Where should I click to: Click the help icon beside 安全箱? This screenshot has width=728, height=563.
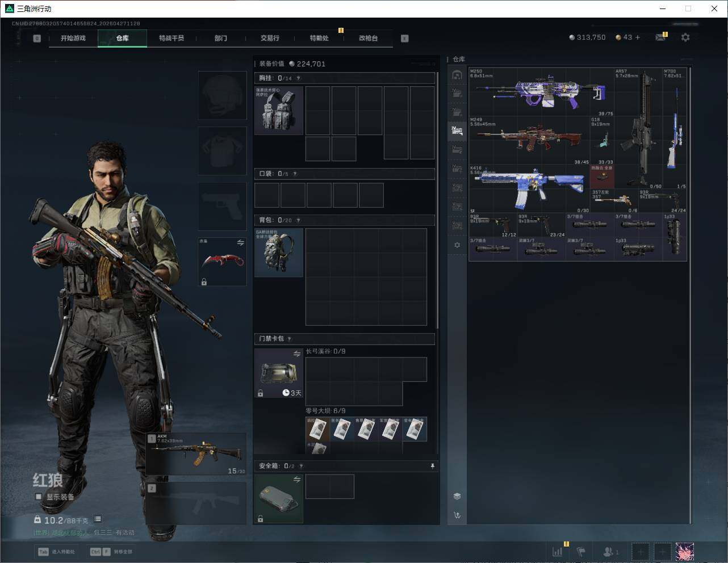[301, 466]
